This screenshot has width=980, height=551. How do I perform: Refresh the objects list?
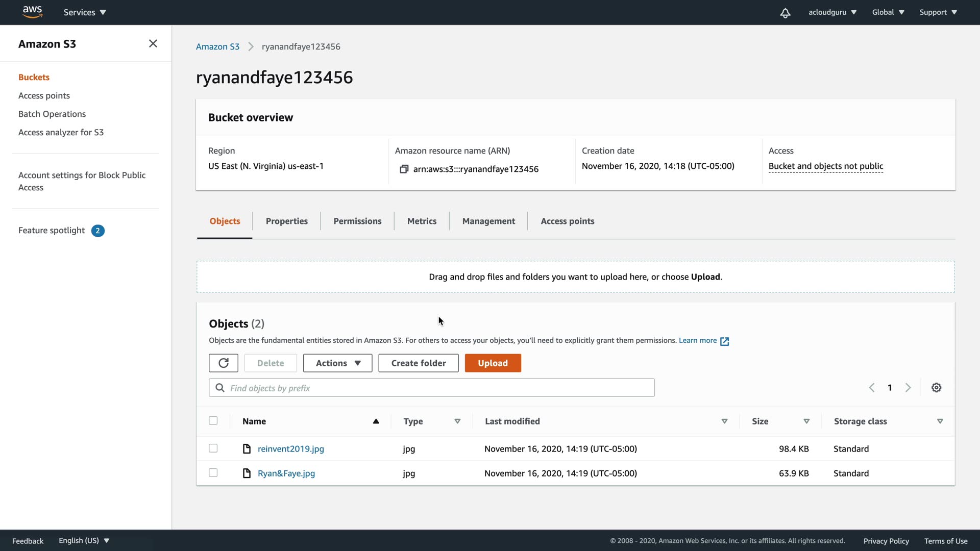223,363
